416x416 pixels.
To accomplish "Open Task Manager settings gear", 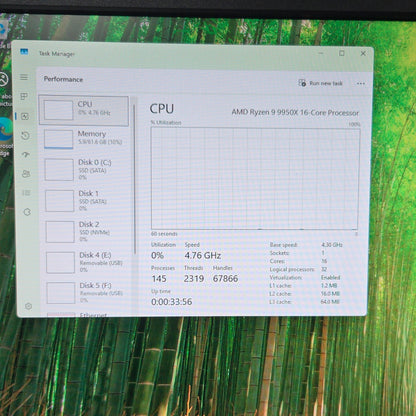I will click(28, 306).
